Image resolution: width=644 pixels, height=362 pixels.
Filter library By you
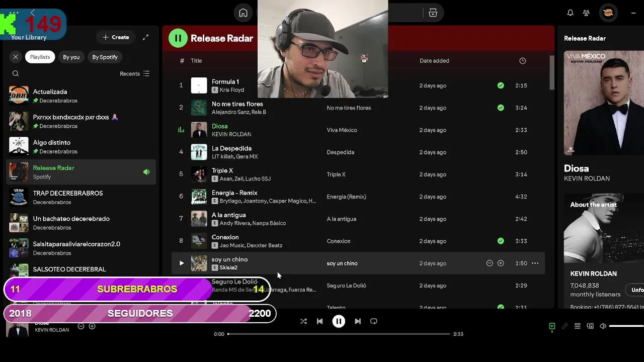coord(71,57)
